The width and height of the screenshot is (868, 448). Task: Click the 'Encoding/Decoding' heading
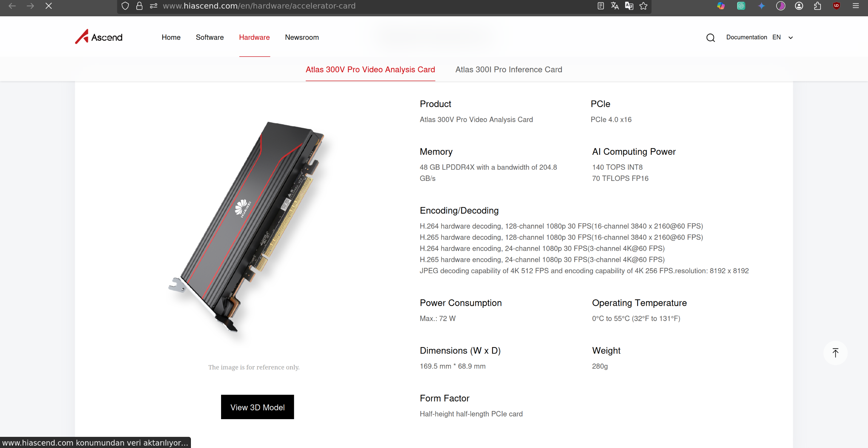459,211
